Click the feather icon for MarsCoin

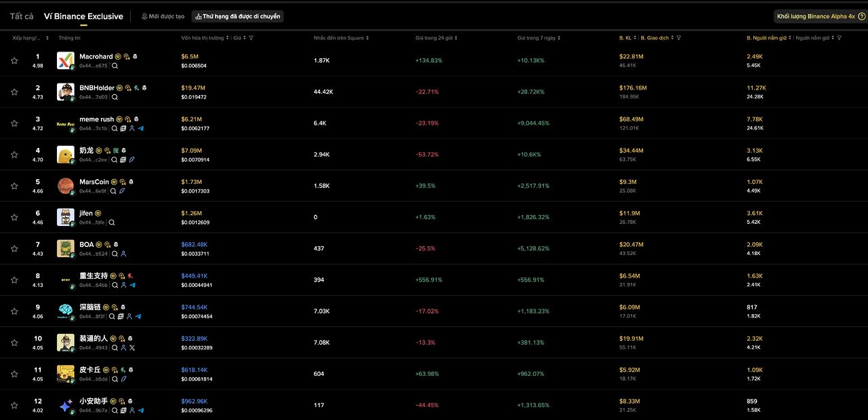point(123,191)
